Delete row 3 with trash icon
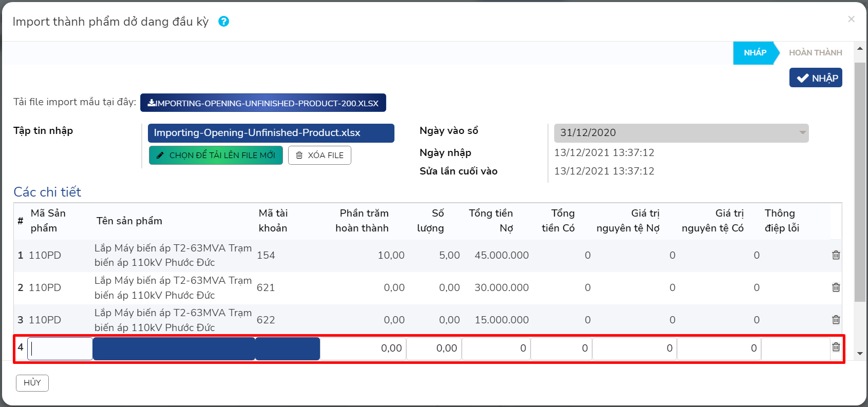 click(x=836, y=320)
